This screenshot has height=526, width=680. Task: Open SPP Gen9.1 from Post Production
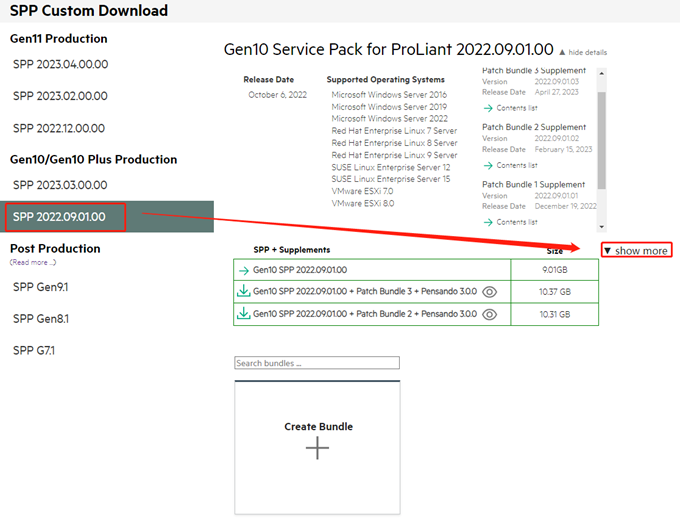pos(41,287)
